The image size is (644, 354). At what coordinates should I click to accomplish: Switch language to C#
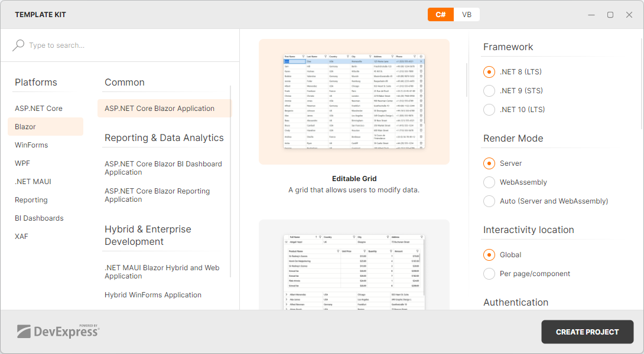click(441, 14)
